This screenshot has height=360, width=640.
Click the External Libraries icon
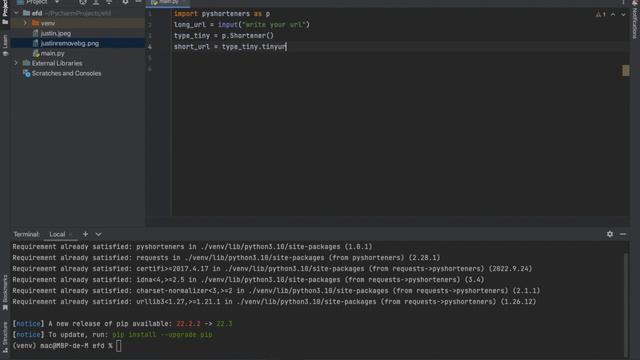(x=27, y=63)
